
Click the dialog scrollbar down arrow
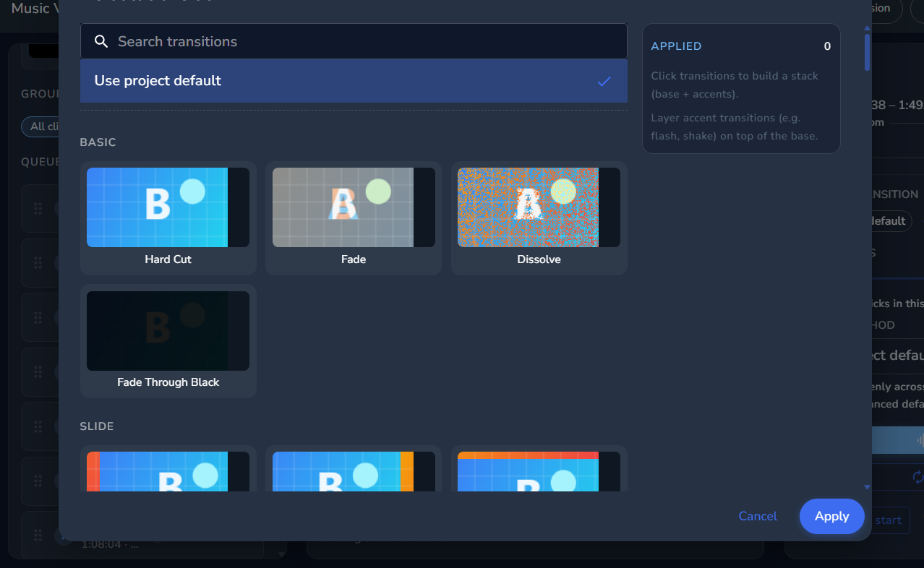(867, 487)
